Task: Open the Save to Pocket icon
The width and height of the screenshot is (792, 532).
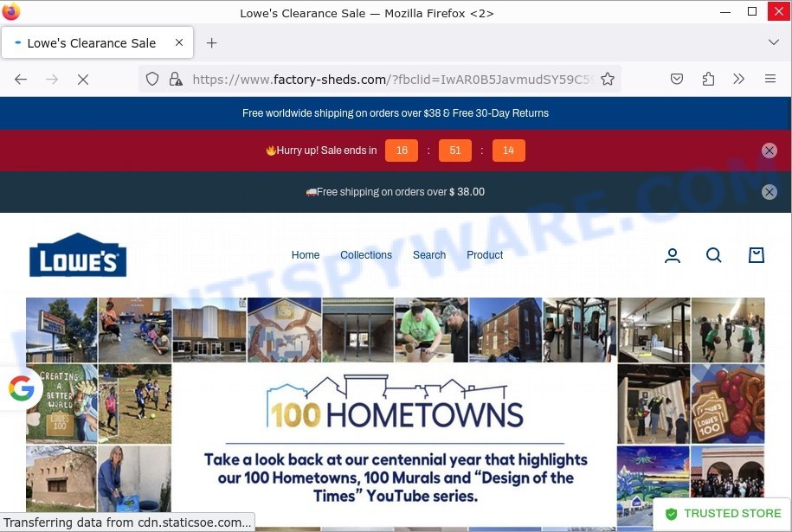Action: 677,79
